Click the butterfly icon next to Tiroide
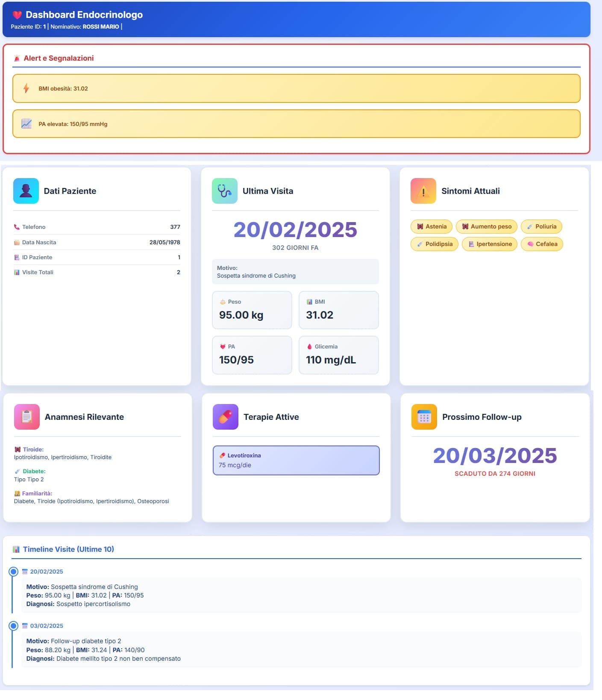602x700 pixels. coord(18,450)
